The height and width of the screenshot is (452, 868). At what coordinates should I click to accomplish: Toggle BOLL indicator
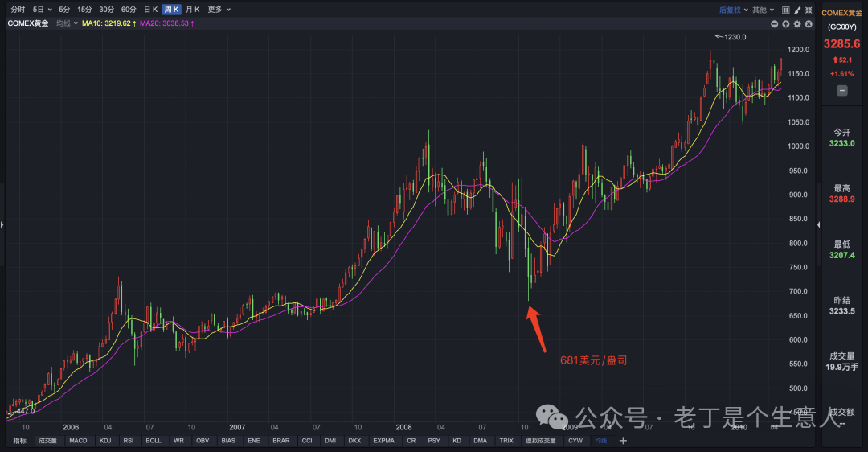point(154,441)
